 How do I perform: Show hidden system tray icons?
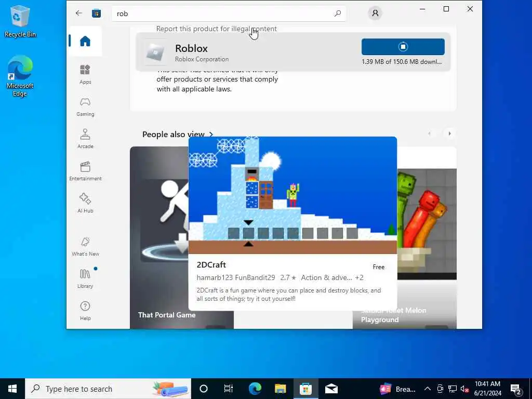coord(428,389)
